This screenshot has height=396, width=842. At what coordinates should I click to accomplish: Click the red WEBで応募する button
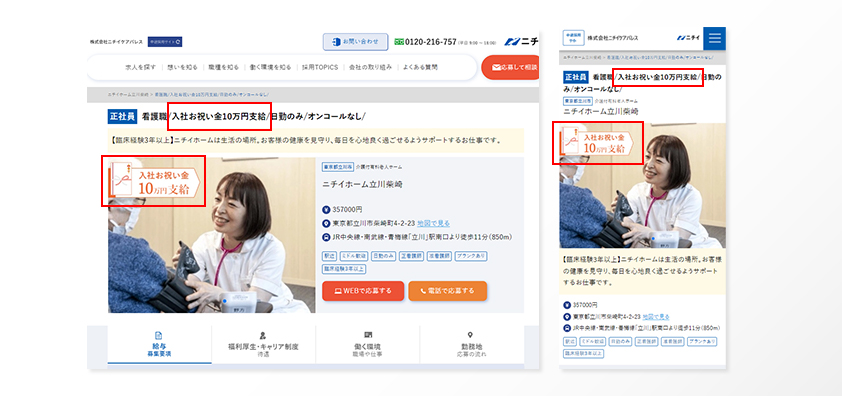tap(363, 291)
